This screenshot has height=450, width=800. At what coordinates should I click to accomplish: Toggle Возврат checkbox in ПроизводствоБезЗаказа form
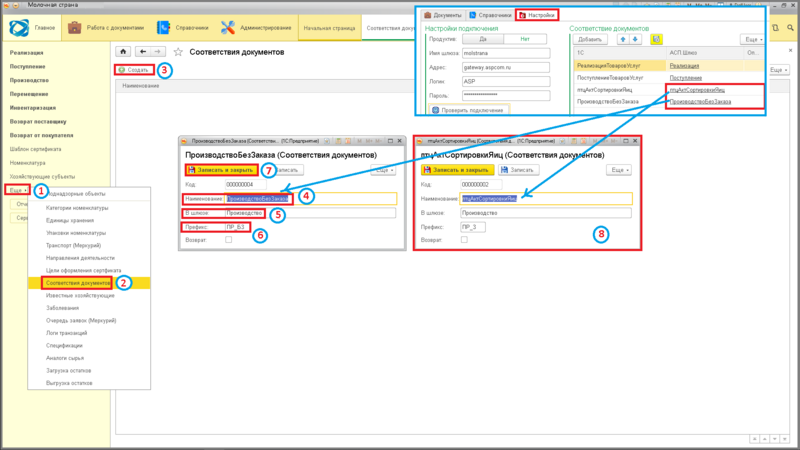click(x=229, y=240)
